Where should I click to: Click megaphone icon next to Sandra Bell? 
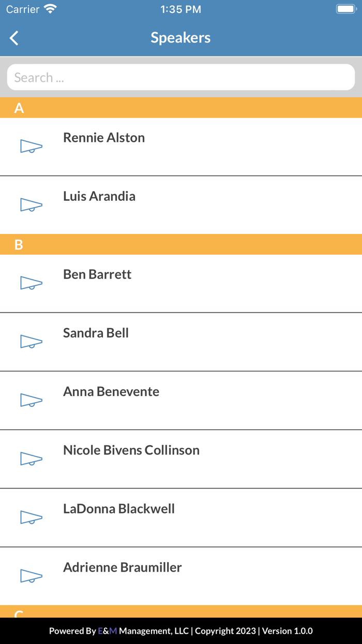point(31,342)
